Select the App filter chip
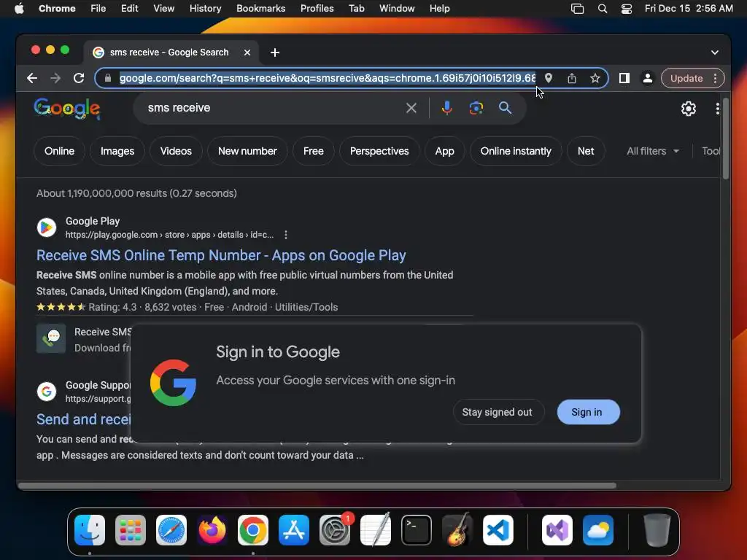 coord(444,152)
